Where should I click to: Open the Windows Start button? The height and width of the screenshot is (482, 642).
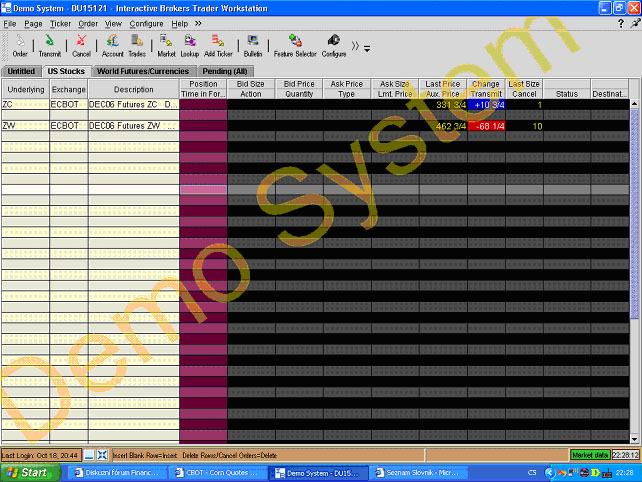(30, 473)
